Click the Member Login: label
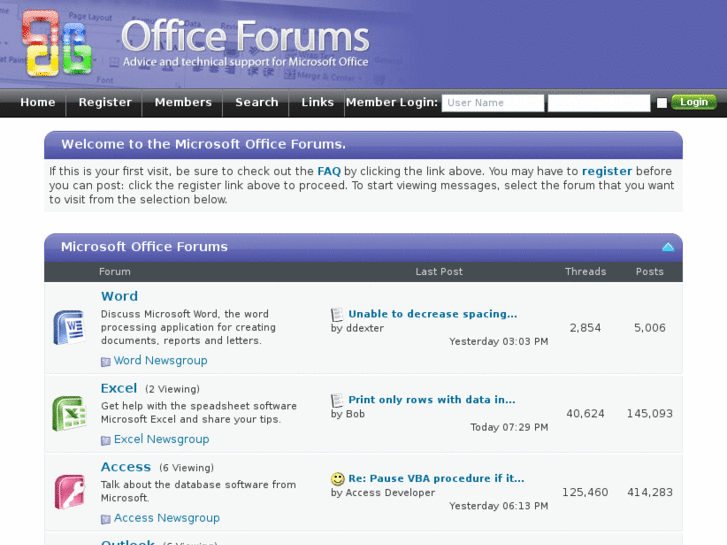 (392, 102)
